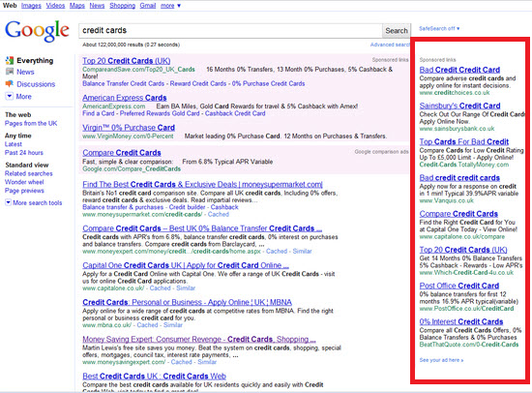Image resolution: width=532 pixels, height=393 pixels.
Task: Open the Advanced search link
Action: 390,45
